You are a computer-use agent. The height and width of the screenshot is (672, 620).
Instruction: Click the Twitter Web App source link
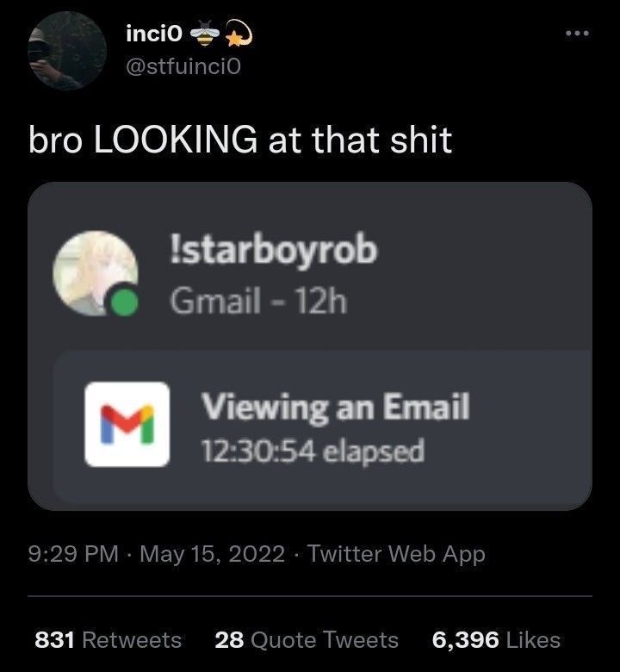[396, 554]
